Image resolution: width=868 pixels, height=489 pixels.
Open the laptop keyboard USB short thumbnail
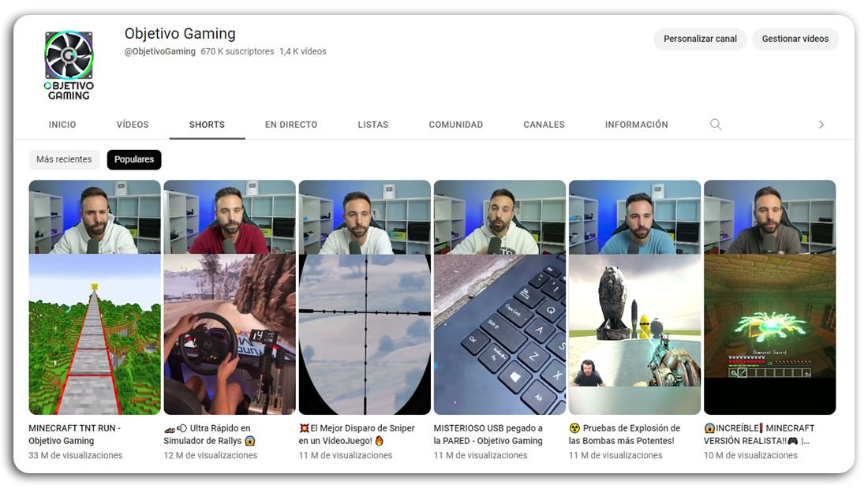pos(499,297)
